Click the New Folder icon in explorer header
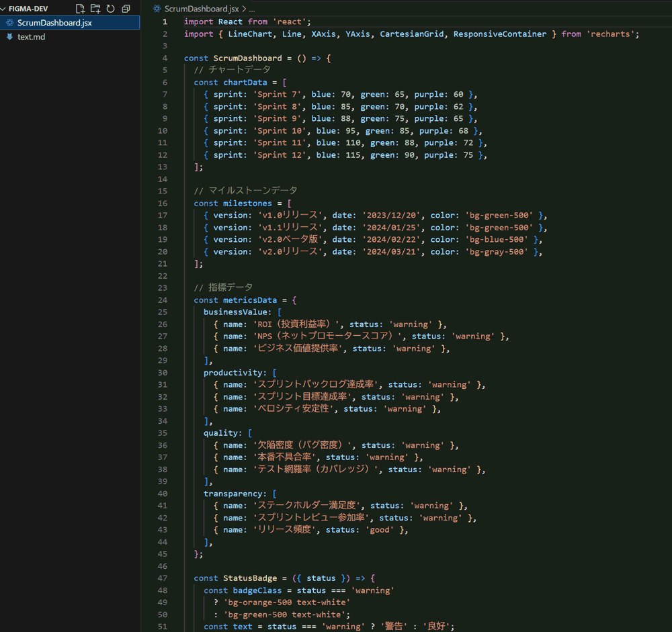 (x=95, y=9)
